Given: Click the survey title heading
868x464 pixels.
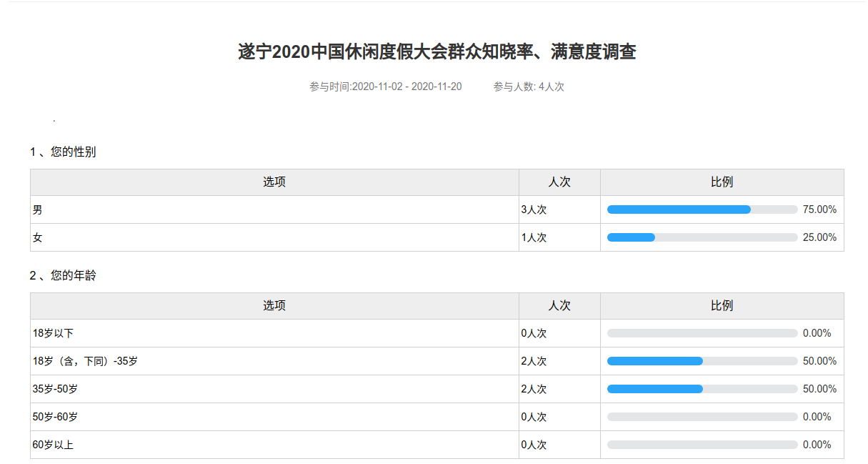Looking at the screenshot, I should pyautogui.click(x=437, y=52).
